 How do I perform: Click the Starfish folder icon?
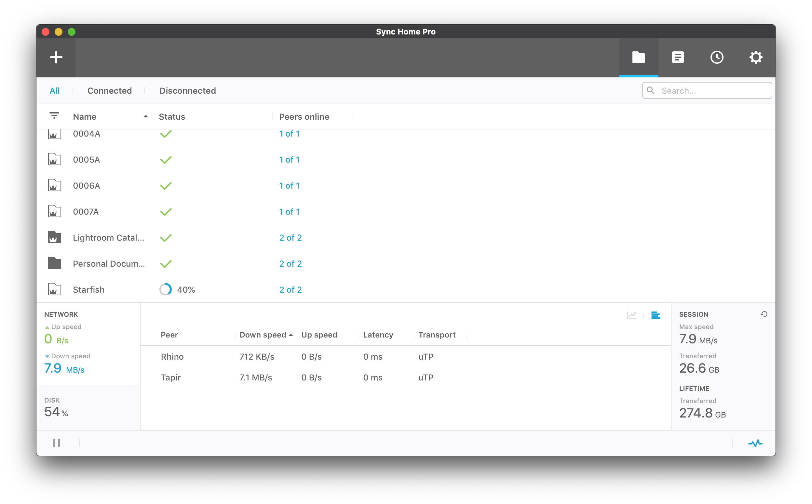tap(55, 290)
